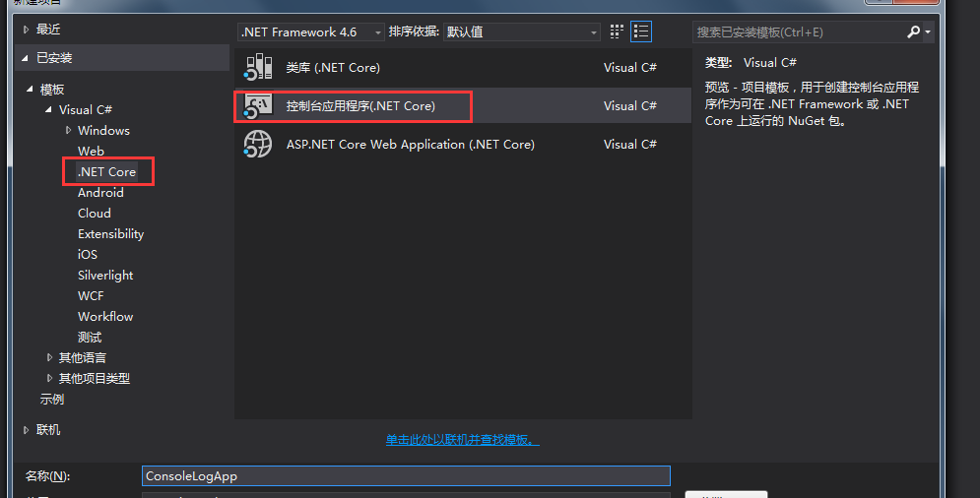Image resolution: width=980 pixels, height=498 pixels.
Task: Expand the 联机 section
Action: click(x=27, y=430)
